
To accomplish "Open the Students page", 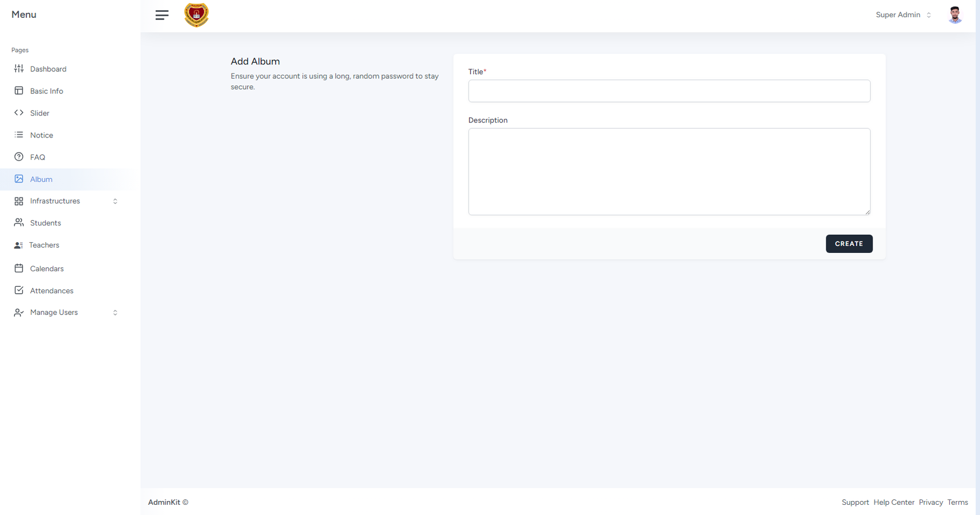I will point(45,223).
